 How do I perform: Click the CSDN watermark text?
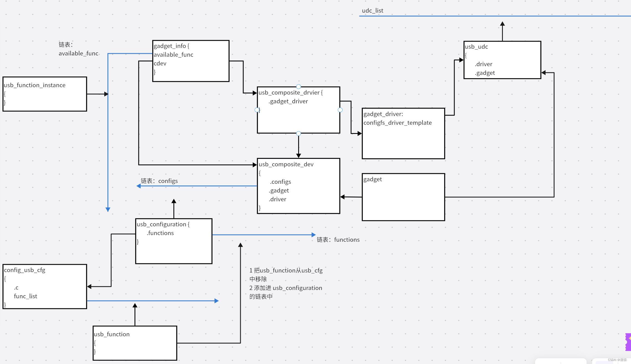pos(617,360)
